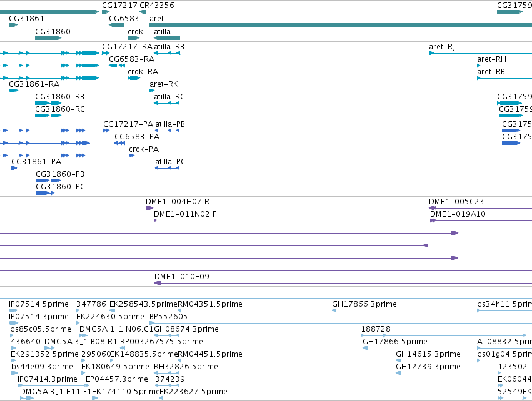
Task: Select the CG31861 gene label
Action: tap(26, 19)
